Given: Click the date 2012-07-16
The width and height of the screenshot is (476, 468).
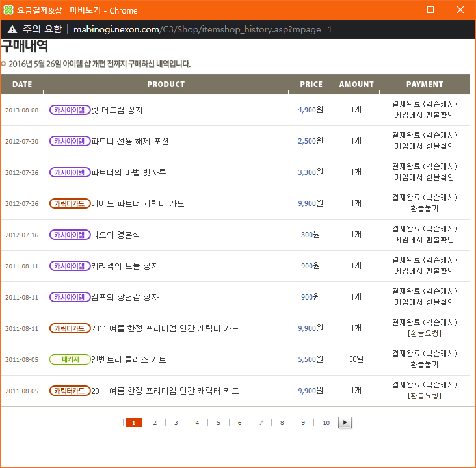Looking at the screenshot, I should pyautogui.click(x=22, y=235).
